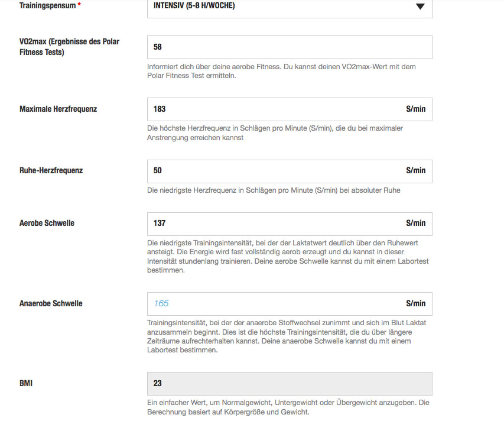Focus the Maximale Herzfrequenz field with 183

(272, 109)
